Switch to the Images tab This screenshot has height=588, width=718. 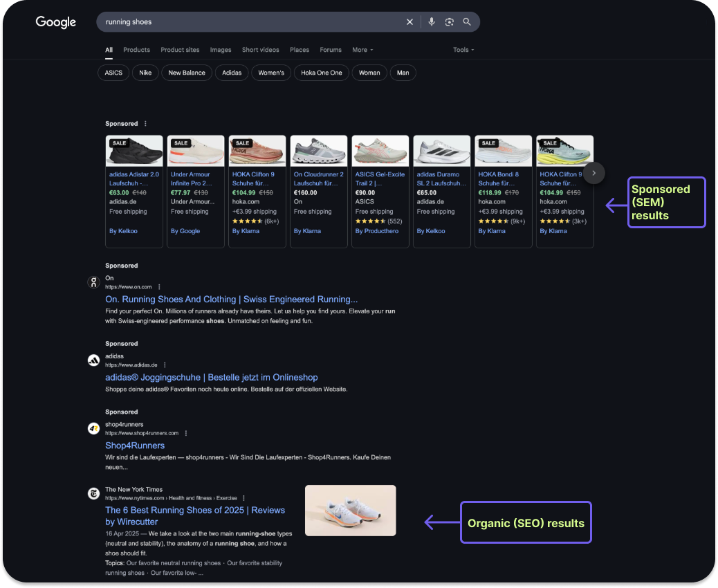point(221,50)
